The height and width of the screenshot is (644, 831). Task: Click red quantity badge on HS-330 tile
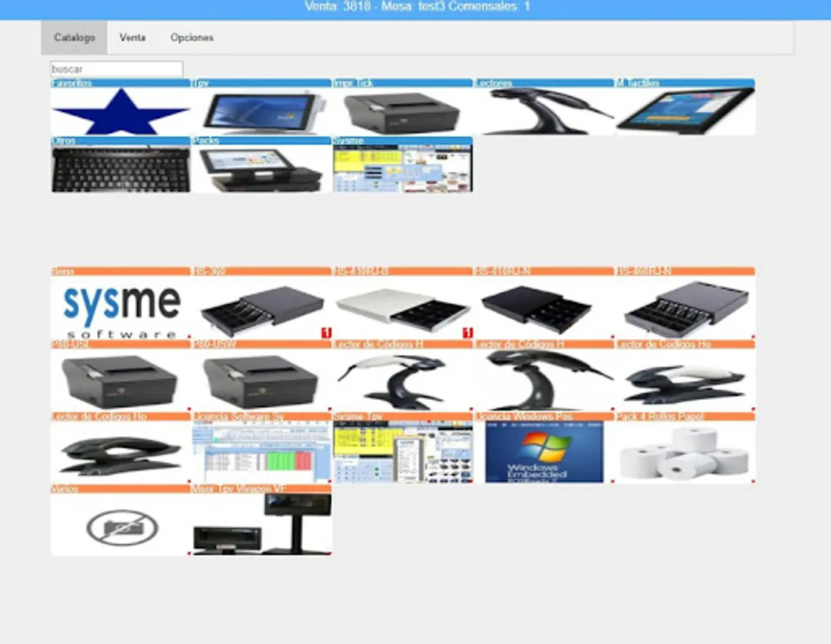(326, 333)
